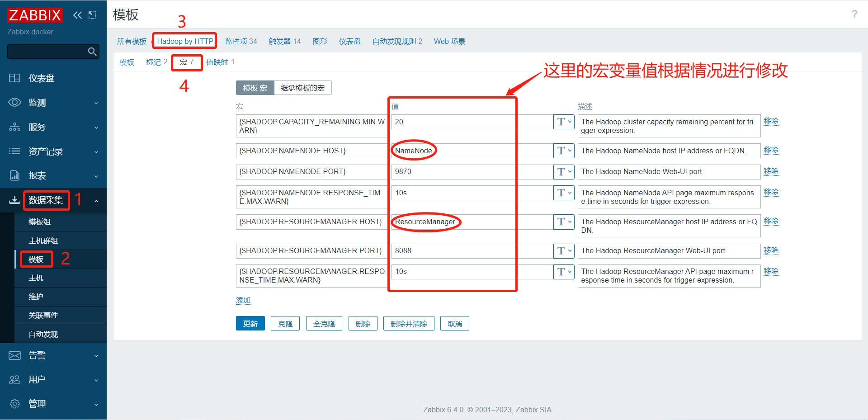Viewport: 868px width, 420px height.
Task: Click the 更新 update button
Action: pyautogui.click(x=250, y=324)
